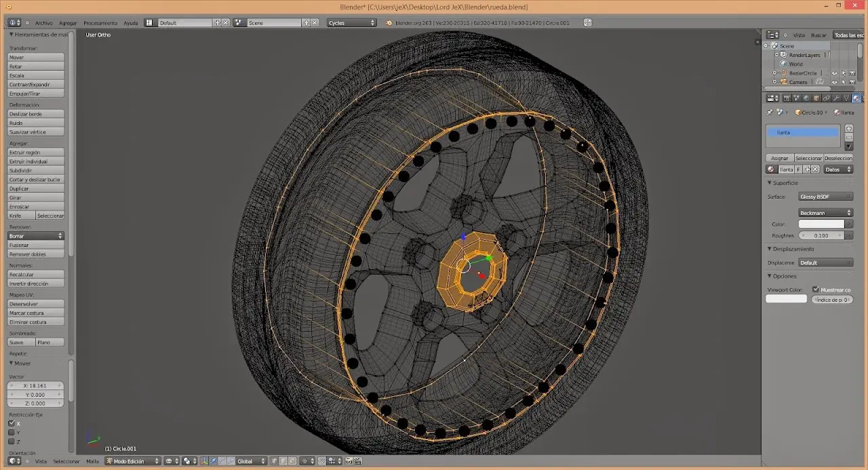Expand the RenderLayers tree item

click(776, 55)
